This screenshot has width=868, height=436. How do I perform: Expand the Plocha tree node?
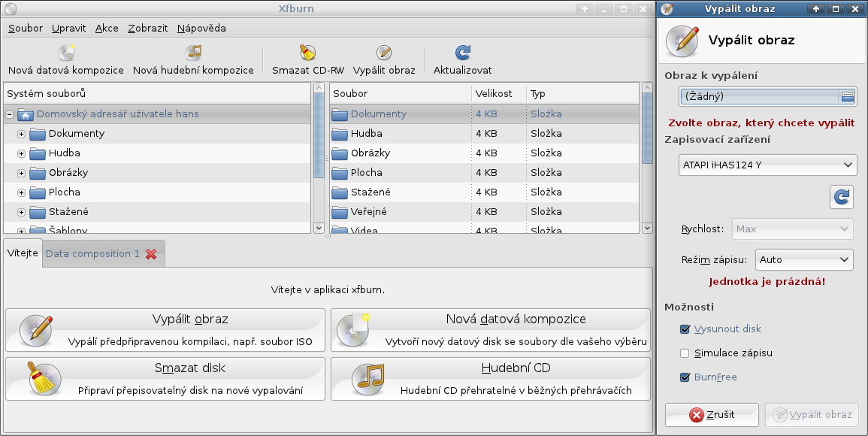(x=21, y=192)
